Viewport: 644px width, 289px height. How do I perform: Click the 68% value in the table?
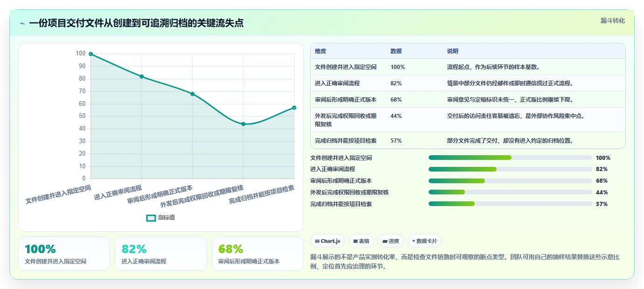[x=396, y=100]
